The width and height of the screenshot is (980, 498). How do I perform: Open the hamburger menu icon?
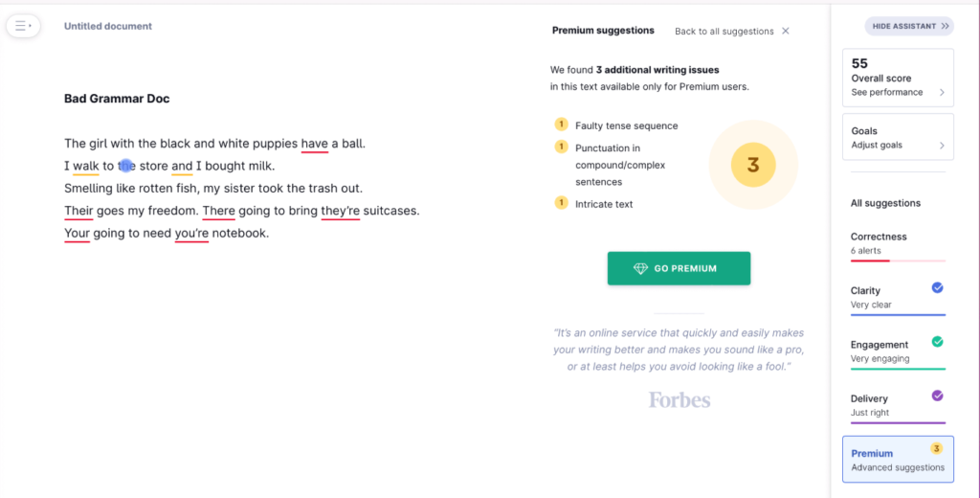[x=23, y=26]
